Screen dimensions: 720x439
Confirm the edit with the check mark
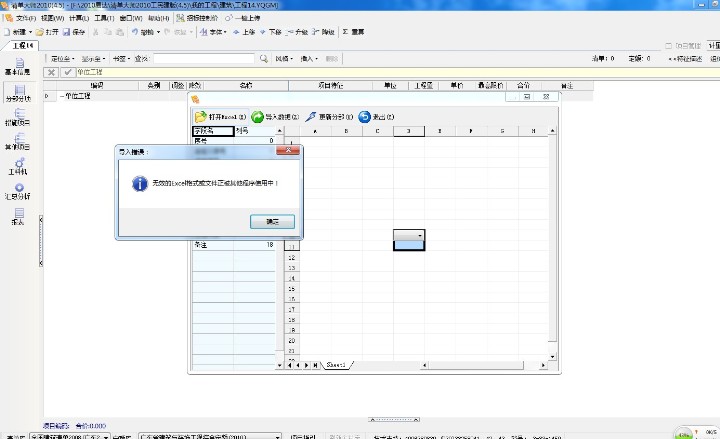[x=67, y=72]
